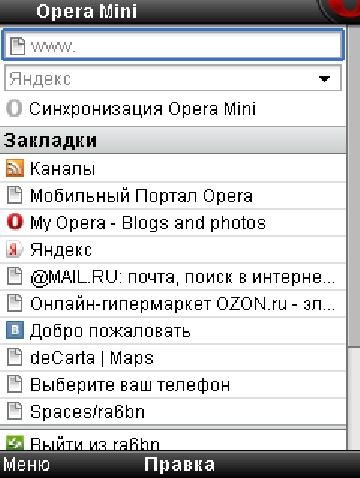Click the Закладки section header
The height and width of the screenshot is (478, 360).
173,140
